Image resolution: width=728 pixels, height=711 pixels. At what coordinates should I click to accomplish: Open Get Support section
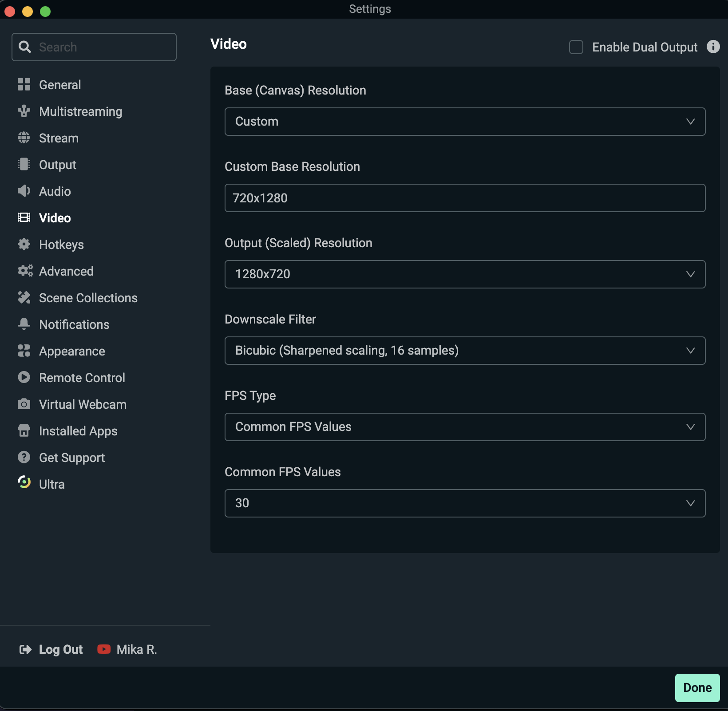pyautogui.click(x=72, y=458)
